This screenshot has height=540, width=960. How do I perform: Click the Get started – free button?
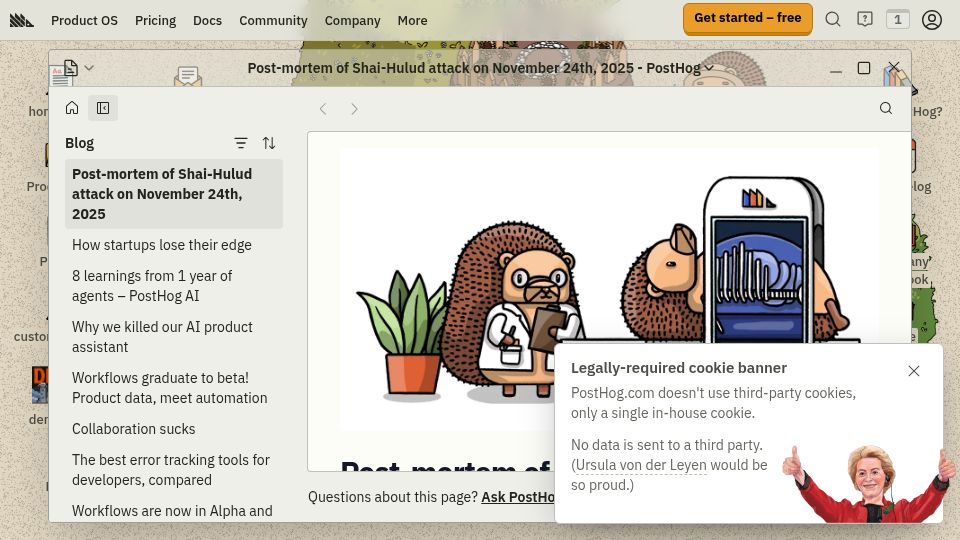(x=748, y=18)
